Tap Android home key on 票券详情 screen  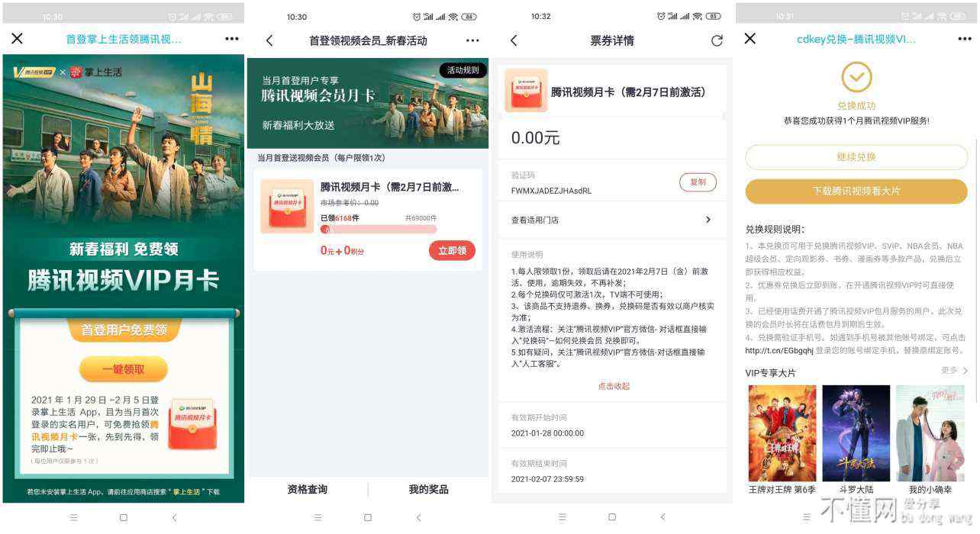[x=612, y=517]
